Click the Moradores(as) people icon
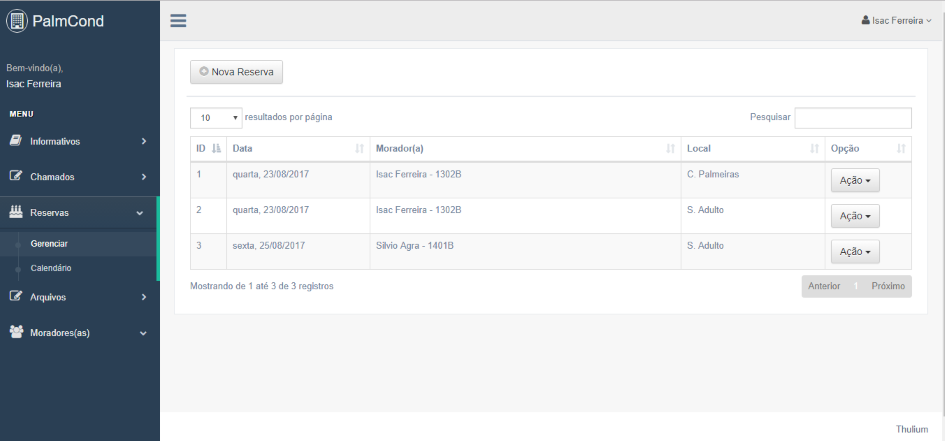The image size is (945, 441). pyautogui.click(x=16, y=332)
